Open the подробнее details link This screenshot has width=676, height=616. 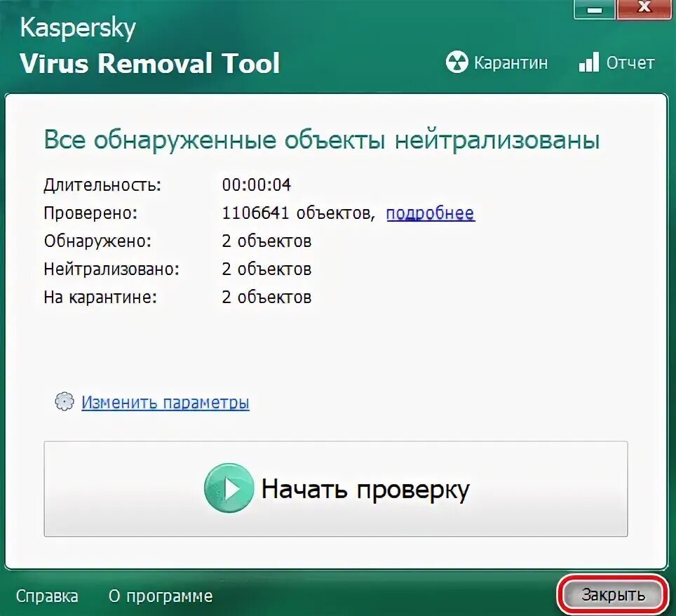(431, 213)
